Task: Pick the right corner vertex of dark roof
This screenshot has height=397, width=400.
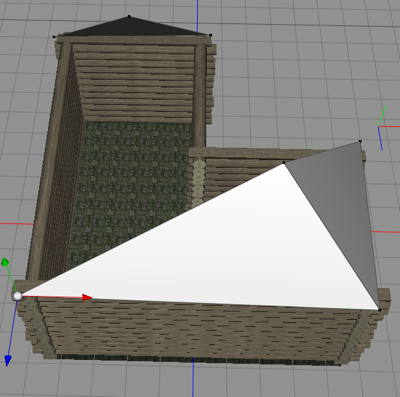Action: pyautogui.click(x=210, y=35)
